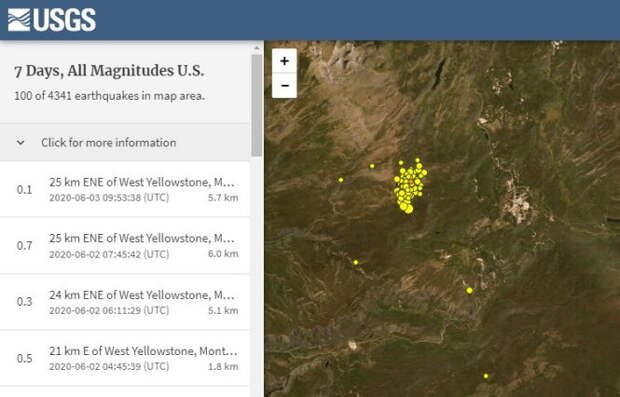Expand the 'Click for more information' chevron
This screenshot has height=397, width=620.
(21, 143)
